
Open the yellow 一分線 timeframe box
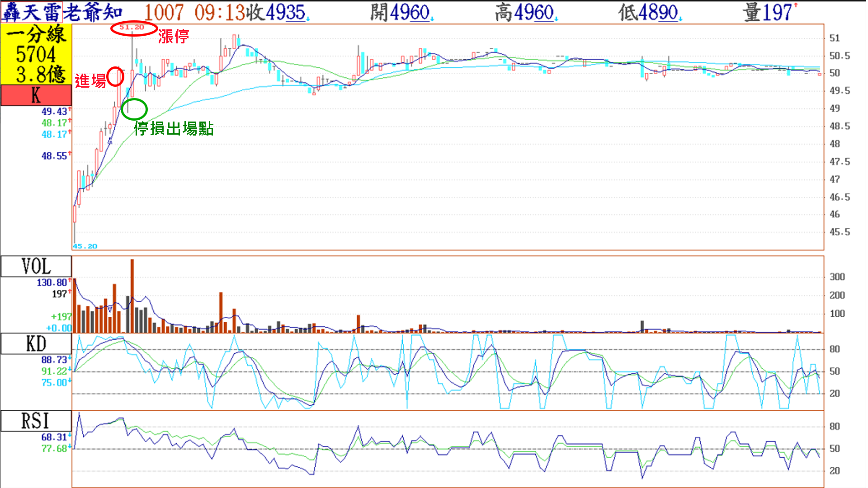36,54
